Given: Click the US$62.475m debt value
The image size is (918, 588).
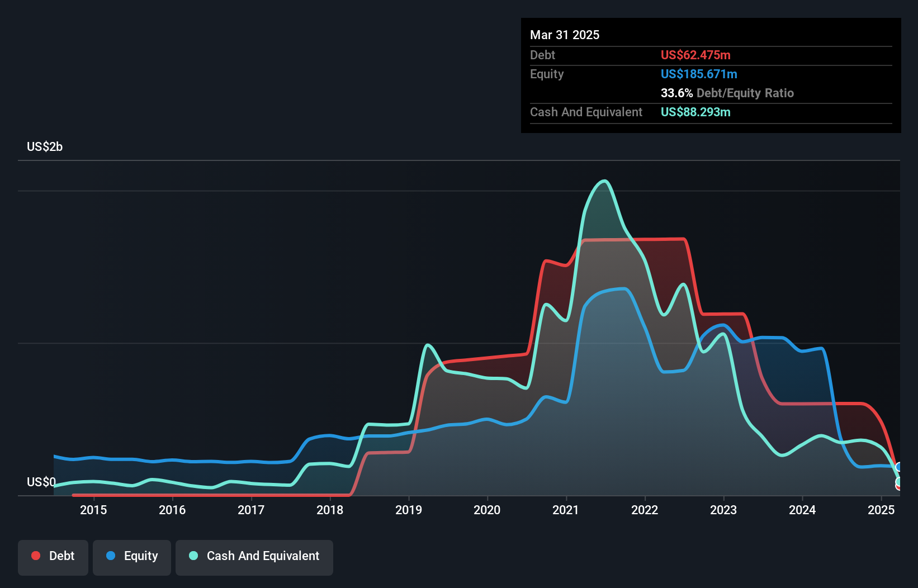Looking at the screenshot, I should (695, 55).
